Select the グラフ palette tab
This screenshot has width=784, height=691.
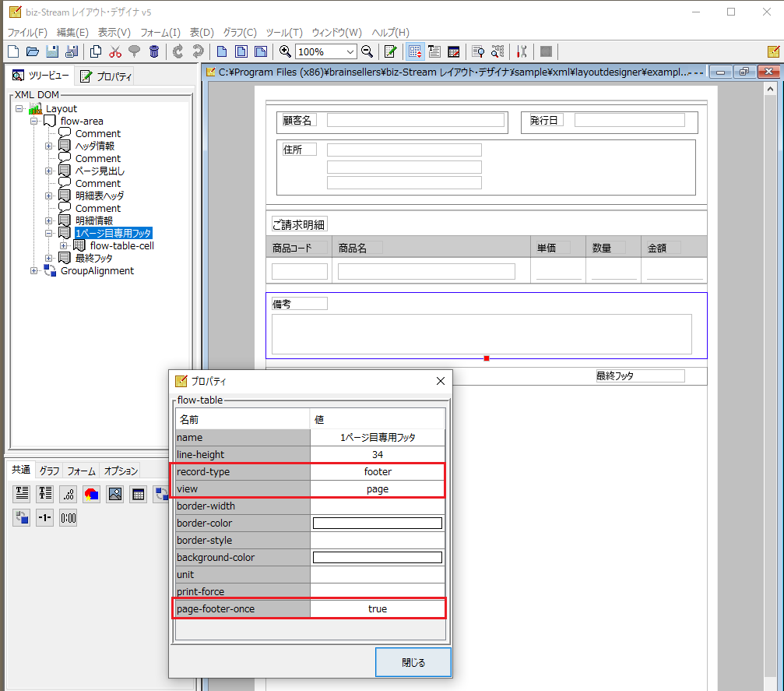(49, 471)
